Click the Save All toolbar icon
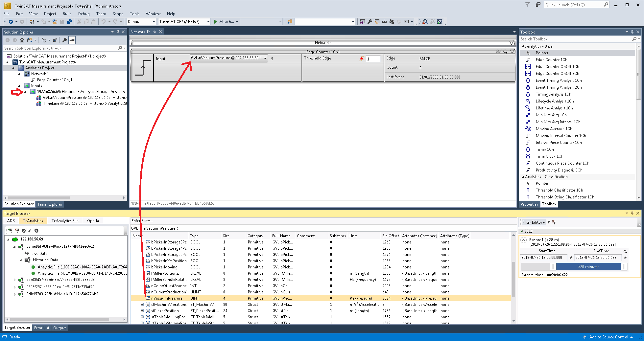The height and width of the screenshot is (341, 644). click(69, 22)
